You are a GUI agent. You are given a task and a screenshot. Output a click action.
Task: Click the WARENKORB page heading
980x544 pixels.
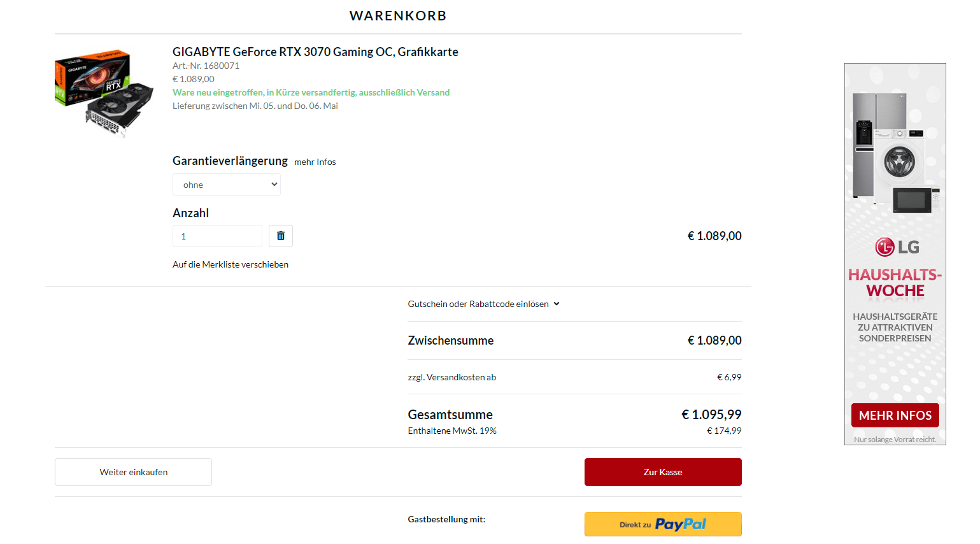click(x=398, y=15)
